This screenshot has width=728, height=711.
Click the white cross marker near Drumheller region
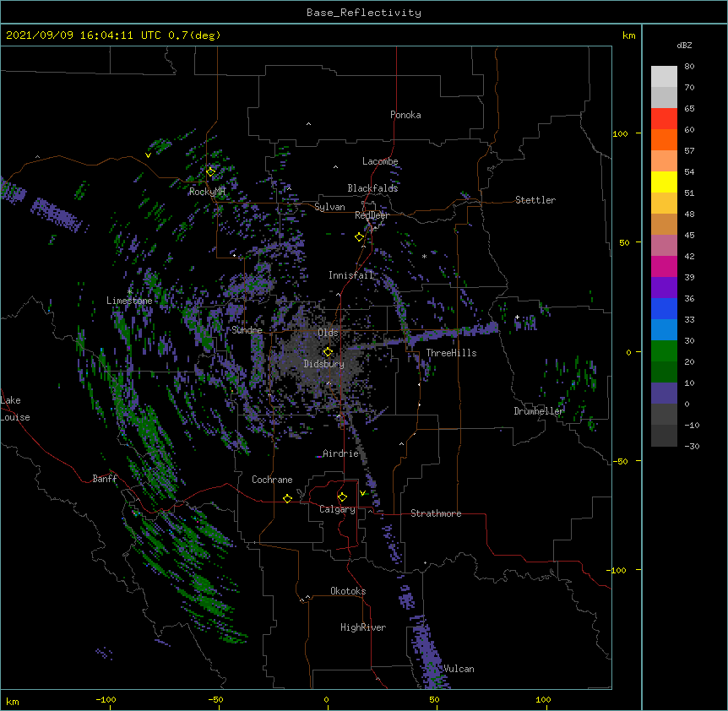click(517, 317)
